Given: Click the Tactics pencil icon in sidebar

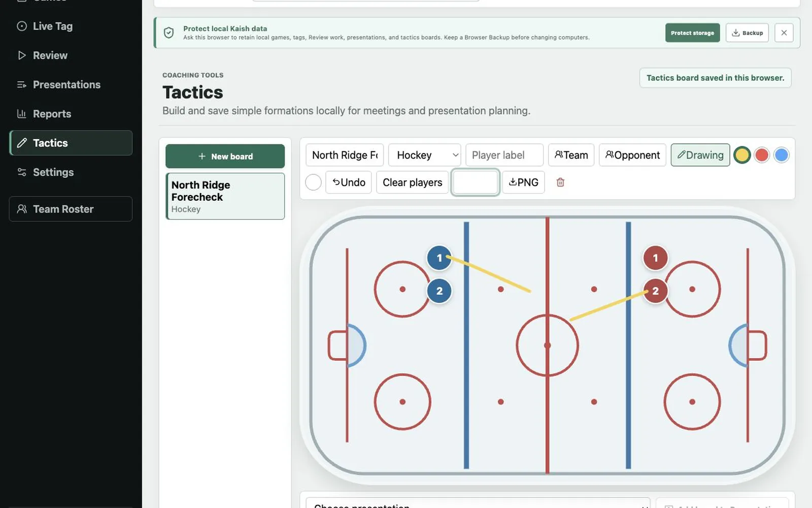Looking at the screenshot, I should (x=22, y=143).
